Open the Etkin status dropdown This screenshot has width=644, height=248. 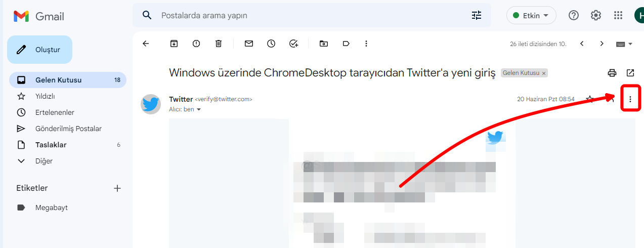(x=531, y=15)
